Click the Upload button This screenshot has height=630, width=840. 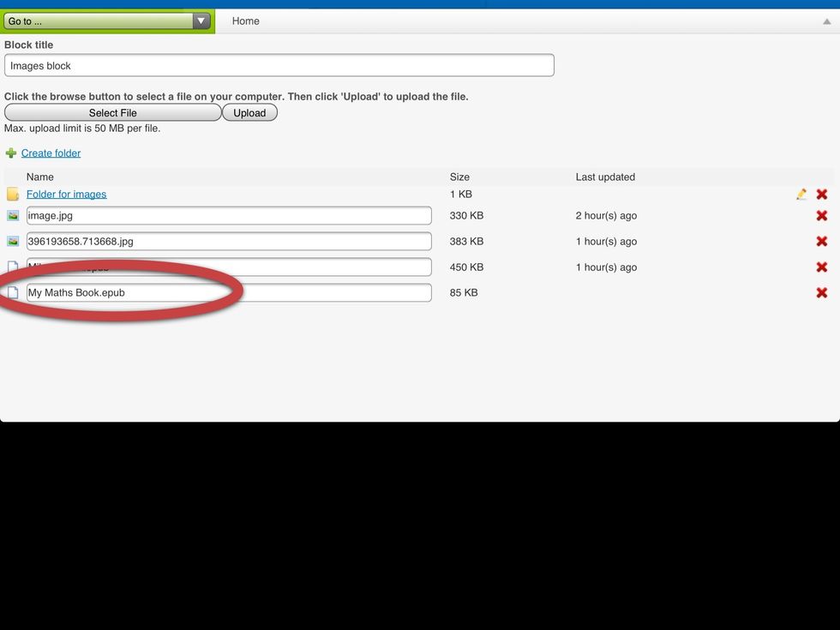tap(249, 112)
